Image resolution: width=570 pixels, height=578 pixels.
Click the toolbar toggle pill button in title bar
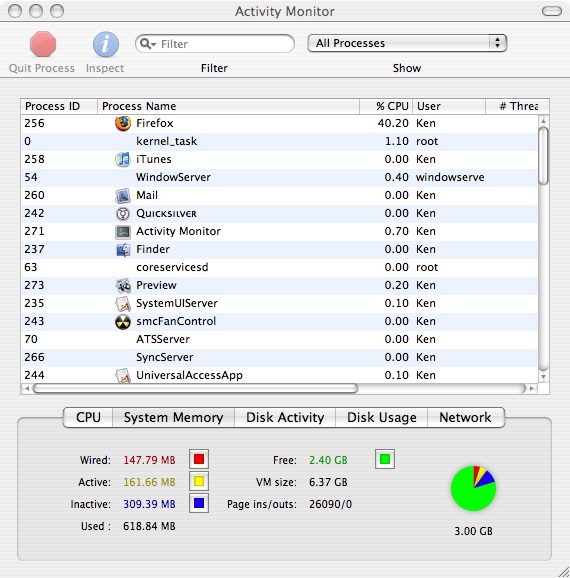click(x=552, y=11)
